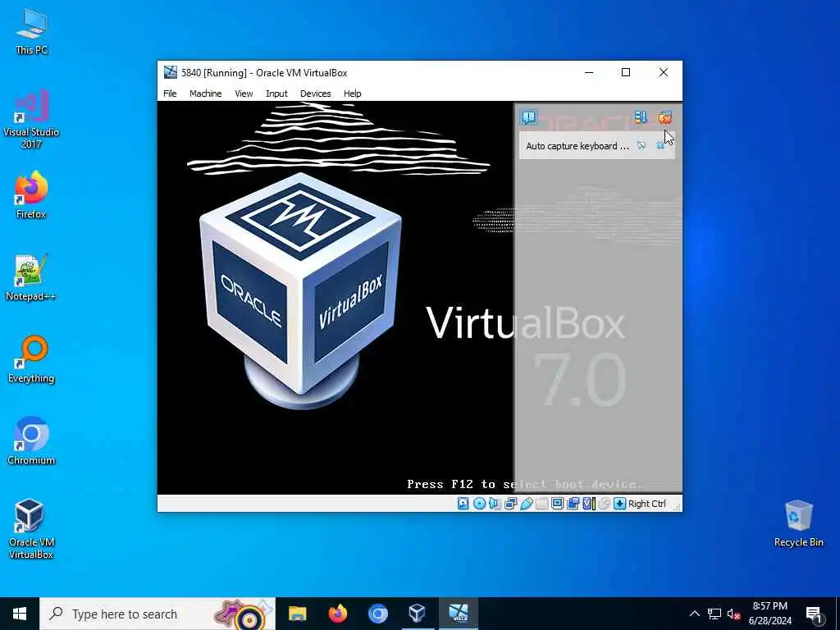
Task: Open the Input menu
Action: pos(276,94)
